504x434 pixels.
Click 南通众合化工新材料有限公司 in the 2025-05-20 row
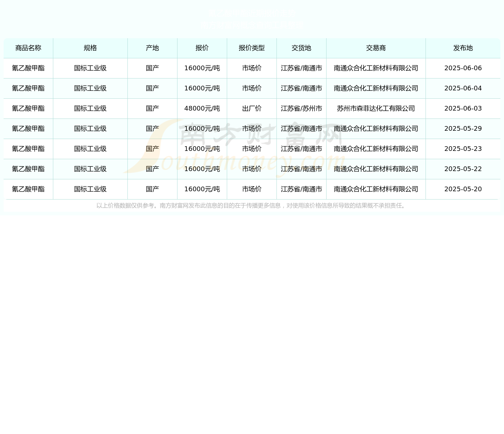point(376,189)
